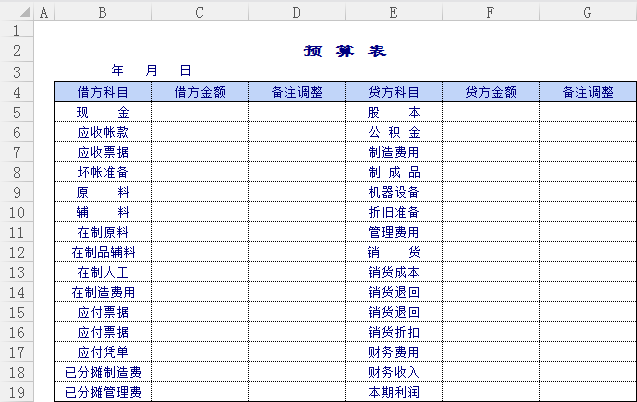Select the 借方金额 header cell
This screenshot has height=402, width=637.
(x=200, y=92)
